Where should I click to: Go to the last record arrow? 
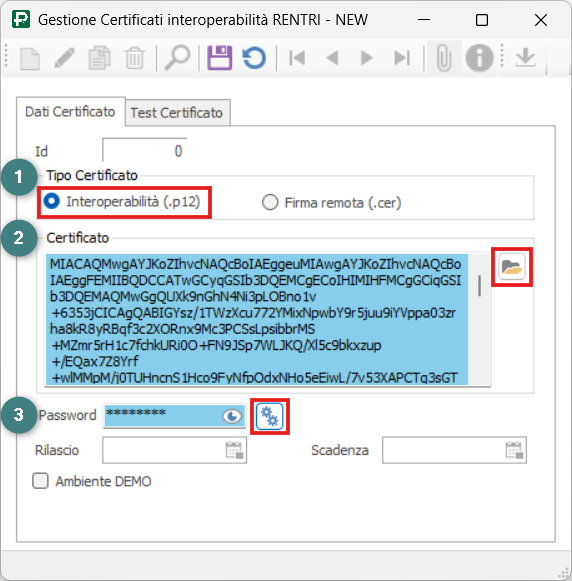coord(402,58)
